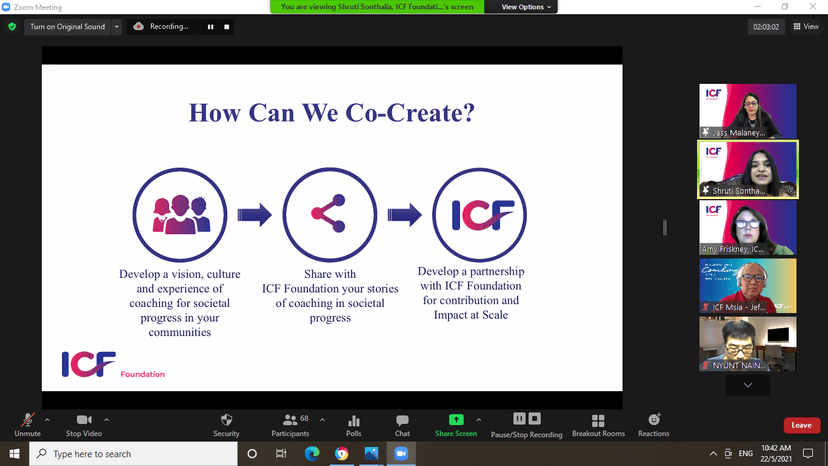
Task: Select NYUNT NAIN video thumbnail
Action: coord(748,343)
